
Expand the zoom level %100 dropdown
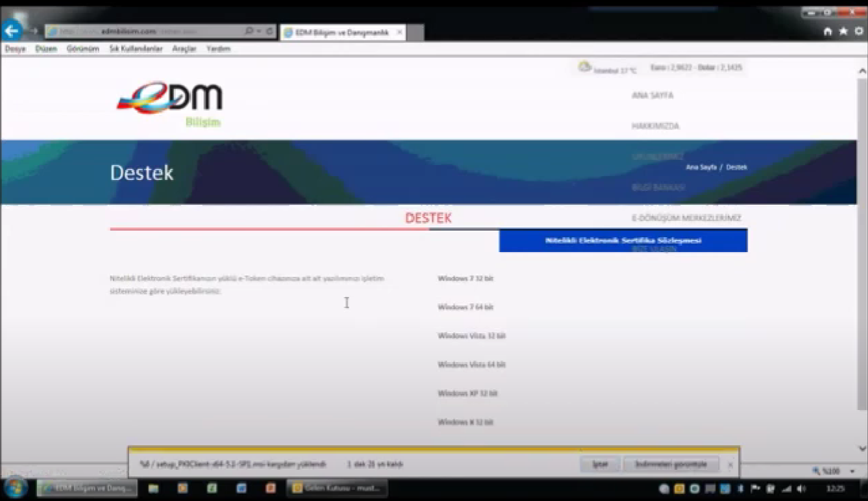pyautogui.click(x=852, y=471)
